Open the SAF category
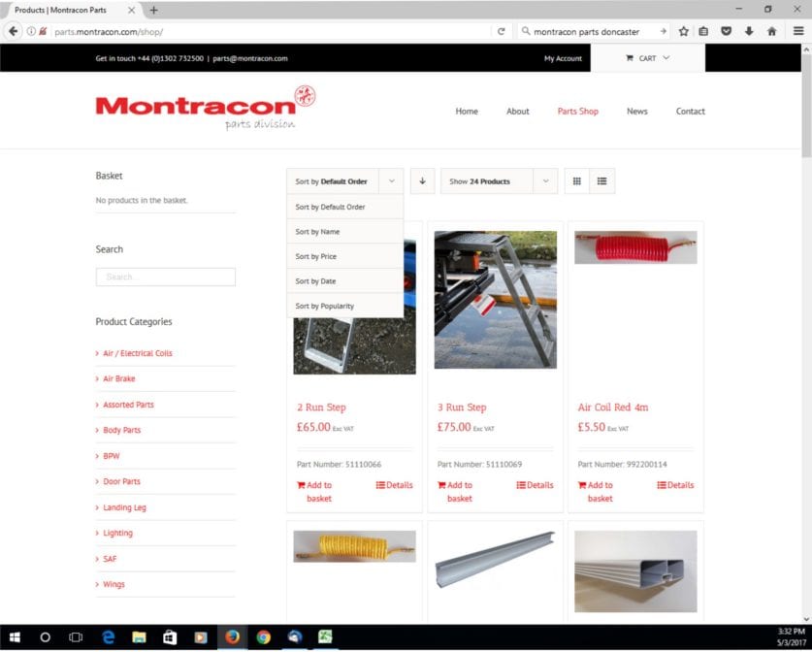This screenshot has width=812, height=652. click(110, 559)
